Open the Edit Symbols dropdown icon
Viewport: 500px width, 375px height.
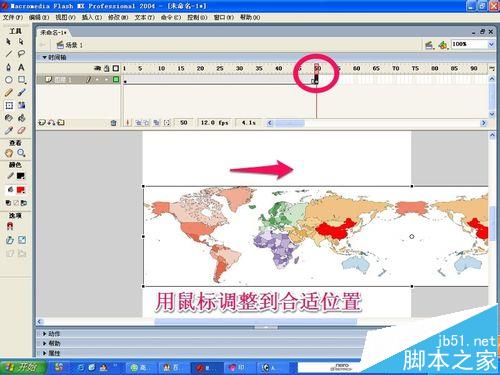pos(443,45)
